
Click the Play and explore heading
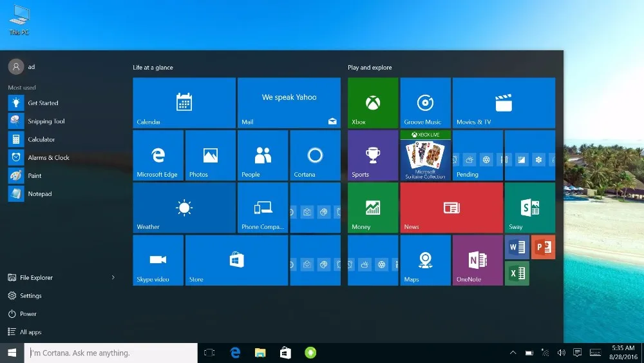370,68
